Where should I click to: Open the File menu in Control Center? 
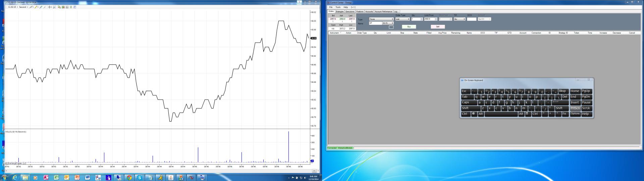(331, 7)
